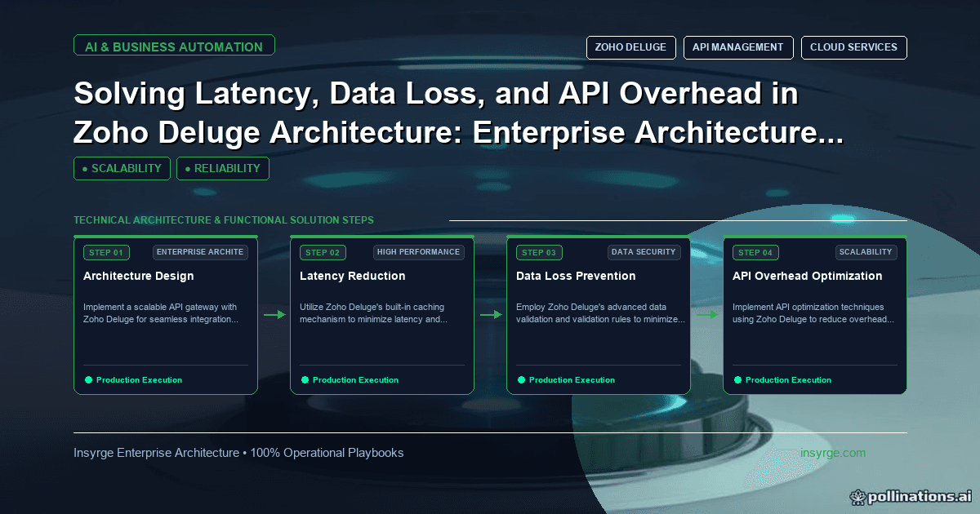Click the Enterprise Archite label in Step 01
The height and width of the screenshot is (514, 980).
coord(200,252)
